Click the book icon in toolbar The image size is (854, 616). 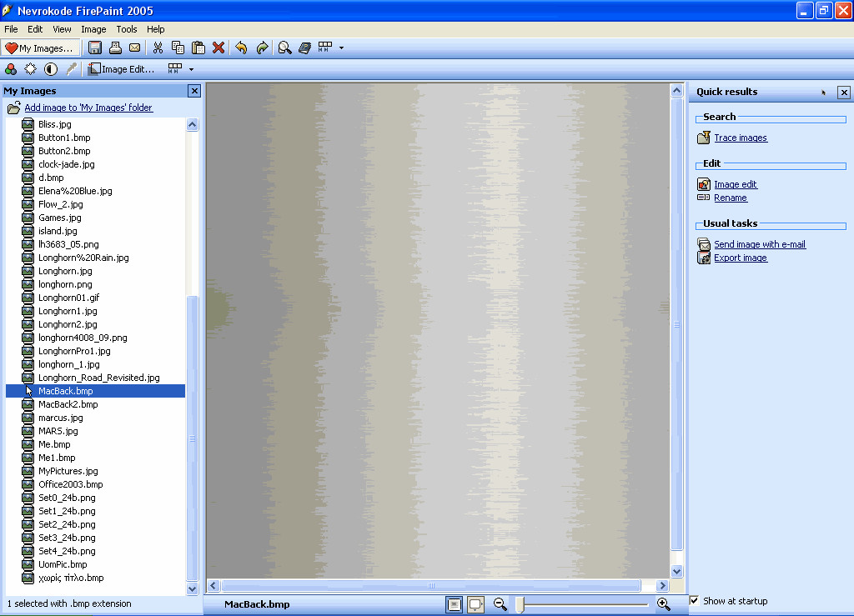click(305, 48)
